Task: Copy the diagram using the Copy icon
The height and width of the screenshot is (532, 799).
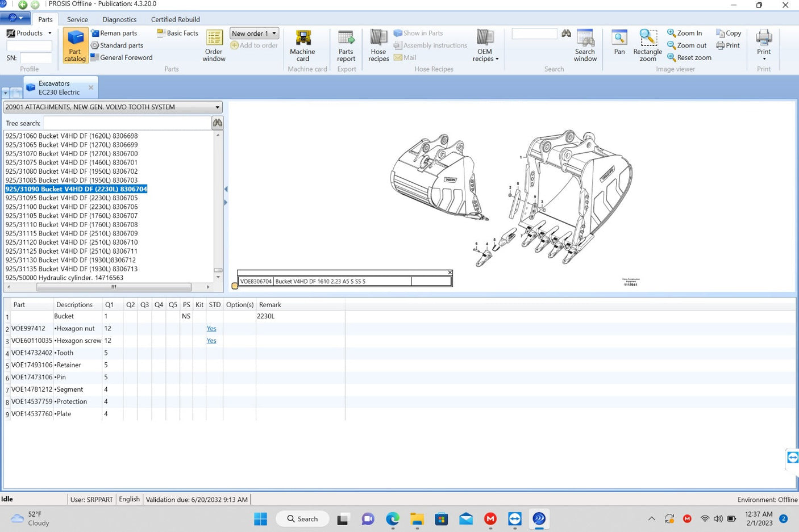Action: 728,33
